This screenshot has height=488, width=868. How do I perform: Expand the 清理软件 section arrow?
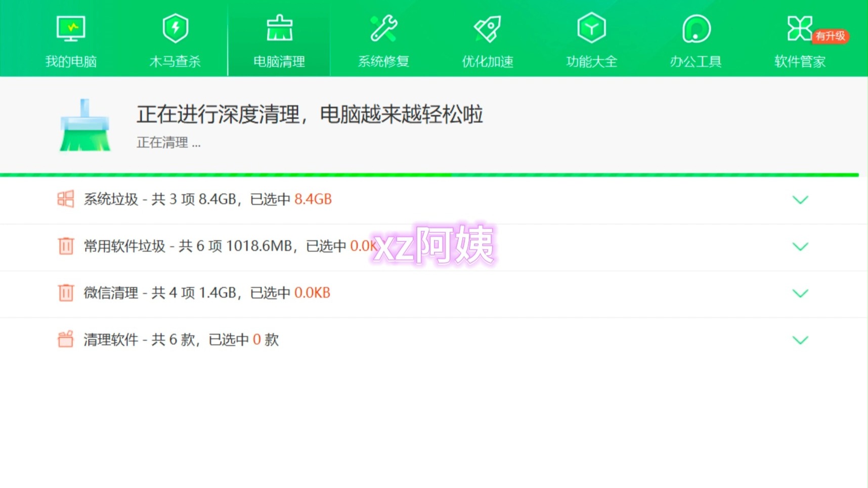point(800,340)
